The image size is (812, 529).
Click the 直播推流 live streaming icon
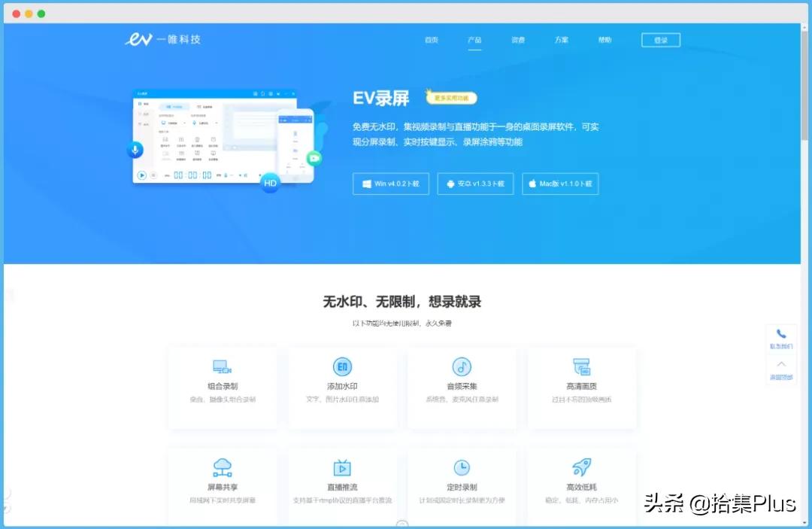pyautogui.click(x=342, y=467)
